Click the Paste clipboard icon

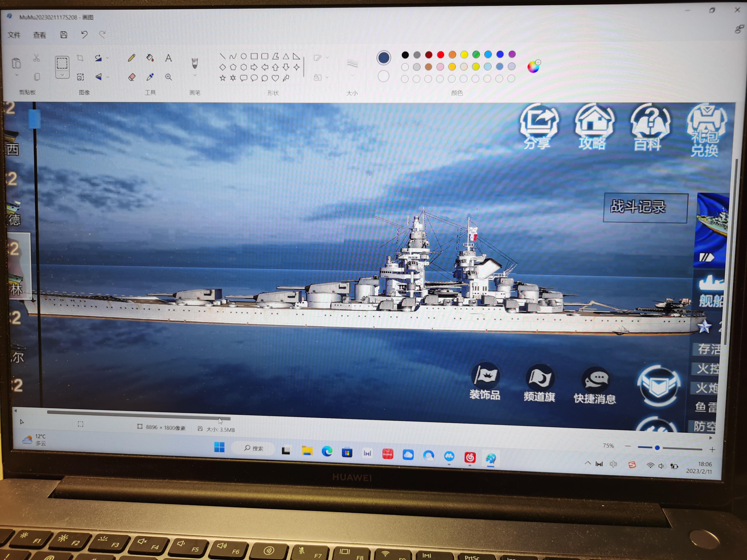pos(16,63)
